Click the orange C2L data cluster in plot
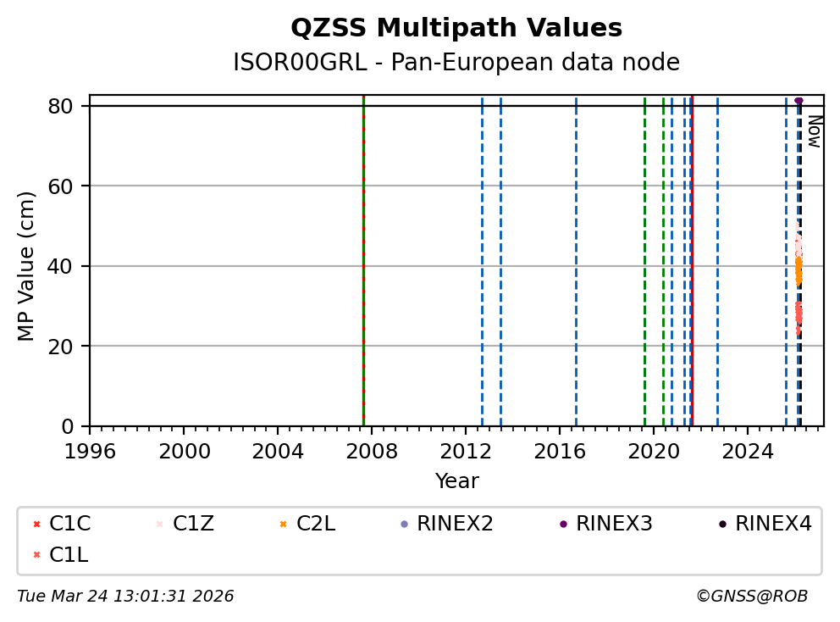 [799, 271]
